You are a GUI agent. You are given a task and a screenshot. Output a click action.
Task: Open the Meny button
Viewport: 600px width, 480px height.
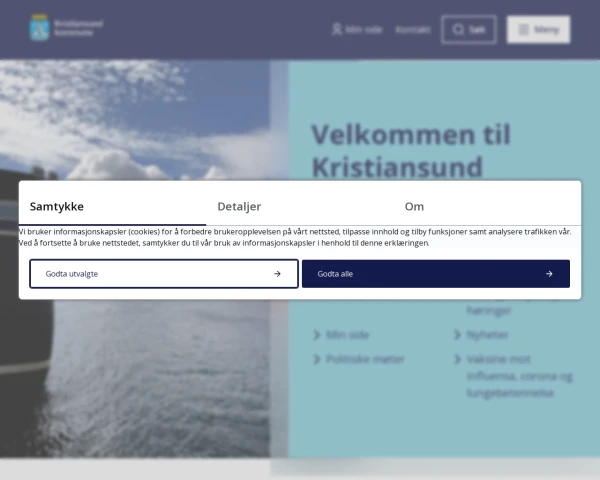click(538, 29)
